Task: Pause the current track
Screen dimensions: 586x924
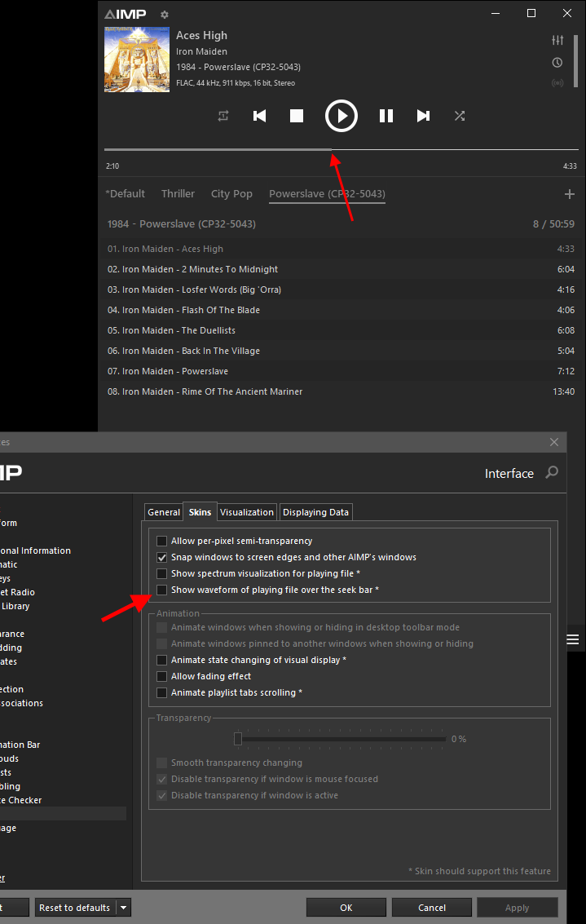Action: pos(386,116)
